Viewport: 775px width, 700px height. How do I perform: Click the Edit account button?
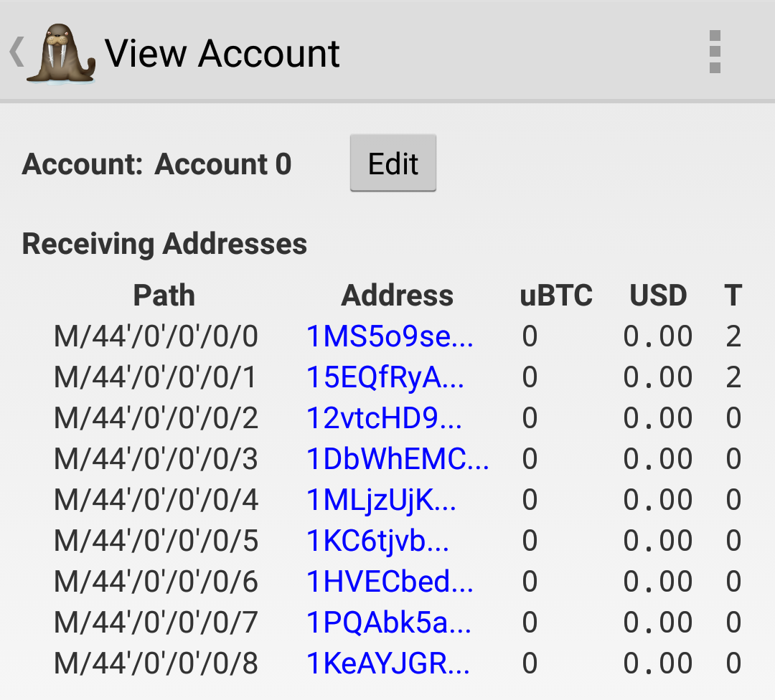click(393, 163)
